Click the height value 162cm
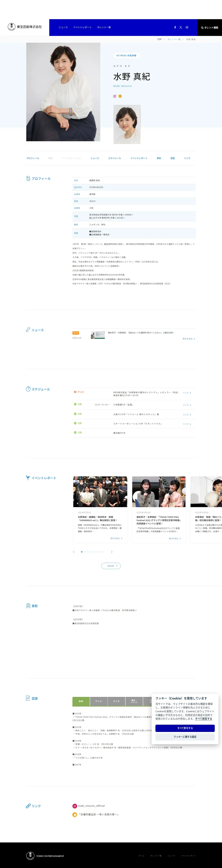Viewport: 222px width, 868px height. pos(92,201)
